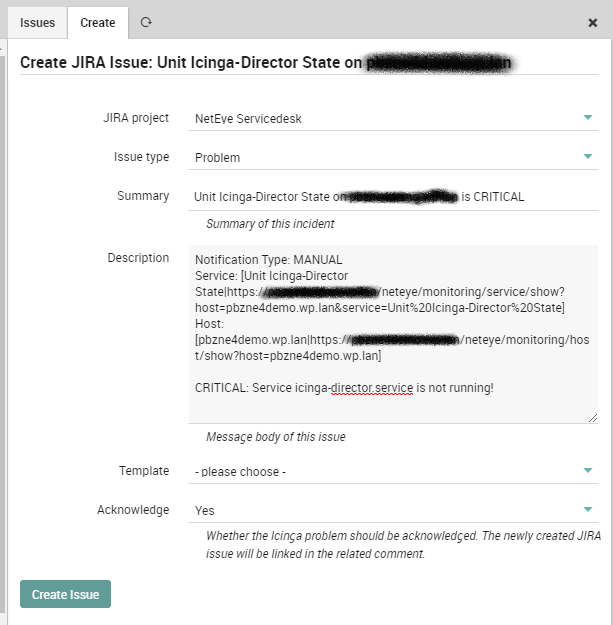This screenshot has height=625, width=613.
Task: Open the Acknowledge dropdown
Action: [393, 511]
